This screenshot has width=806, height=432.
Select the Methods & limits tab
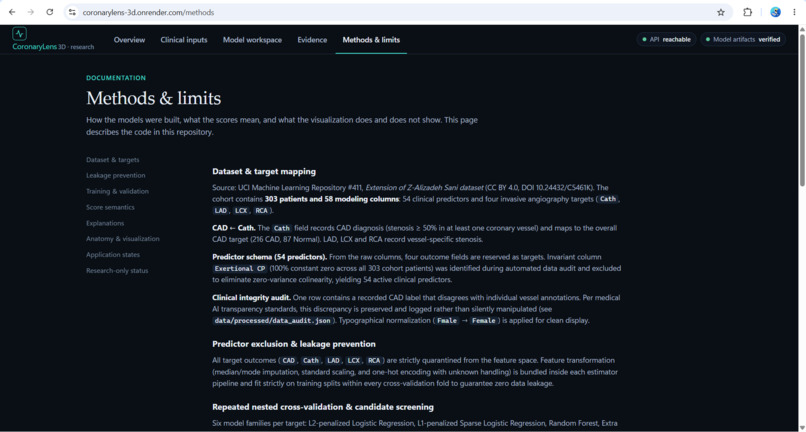tap(371, 40)
